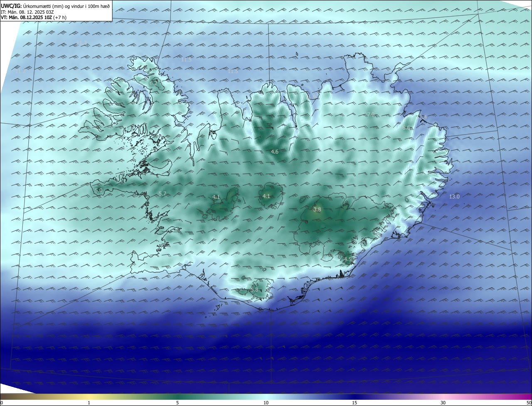The width and height of the screenshot is (532, 406).
Task: Click the 13.0 value off the east coast
Action: click(x=455, y=196)
